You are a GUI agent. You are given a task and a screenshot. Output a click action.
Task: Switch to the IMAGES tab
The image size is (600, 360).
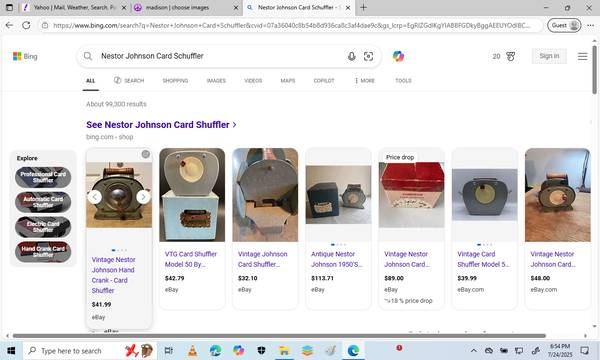pyautogui.click(x=216, y=81)
